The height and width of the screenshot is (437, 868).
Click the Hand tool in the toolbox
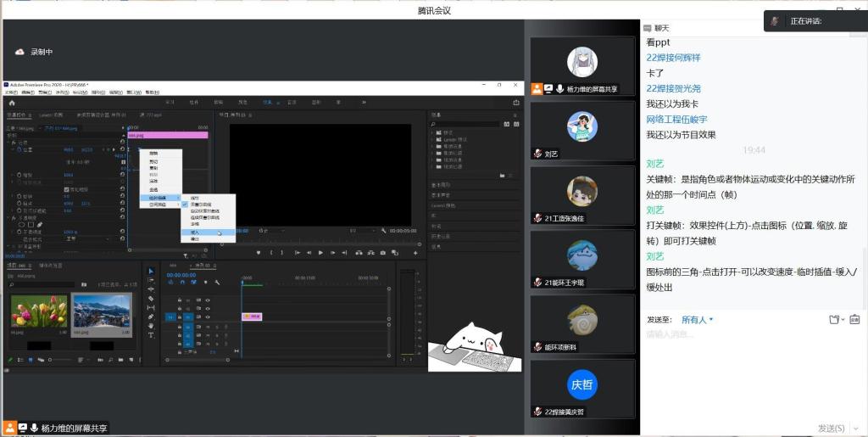[x=151, y=326]
